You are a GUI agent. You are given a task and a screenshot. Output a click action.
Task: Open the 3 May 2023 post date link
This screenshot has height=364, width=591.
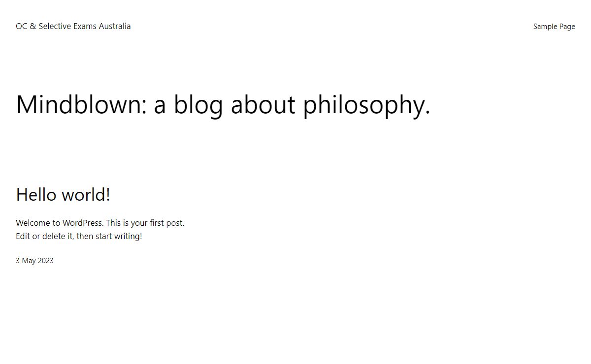pyautogui.click(x=34, y=261)
